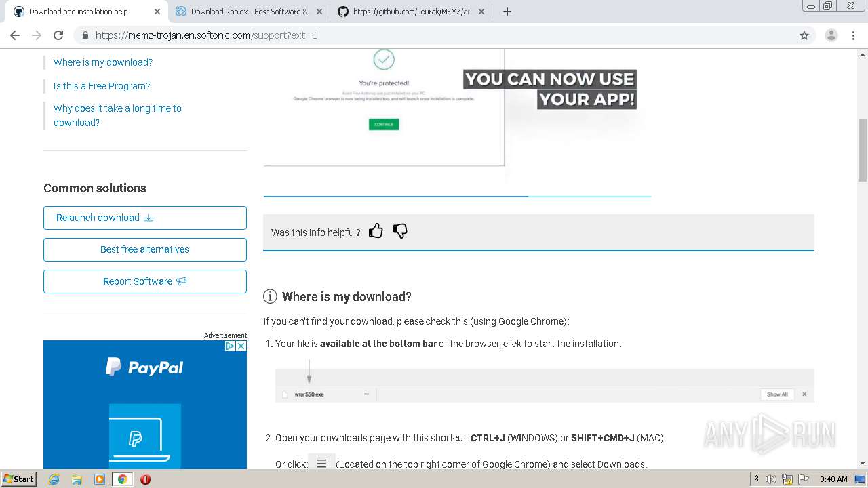868x488 pixels.
Task: Launch the media player taskbar icon
Action: 100,479
